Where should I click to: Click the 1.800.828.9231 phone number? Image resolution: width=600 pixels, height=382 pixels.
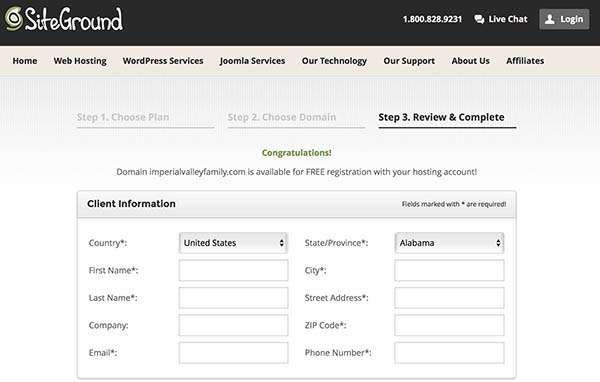432,19
